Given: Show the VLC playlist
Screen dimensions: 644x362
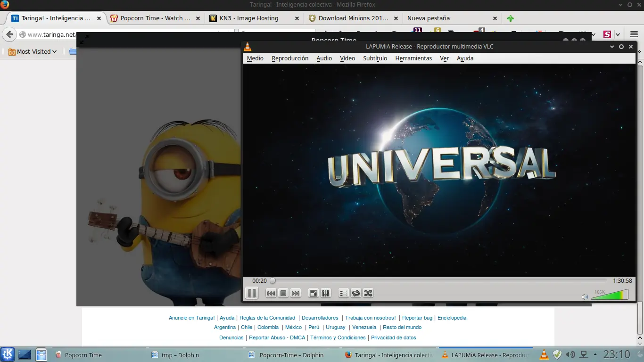Looking at the screenshot, I should [344, 293].
